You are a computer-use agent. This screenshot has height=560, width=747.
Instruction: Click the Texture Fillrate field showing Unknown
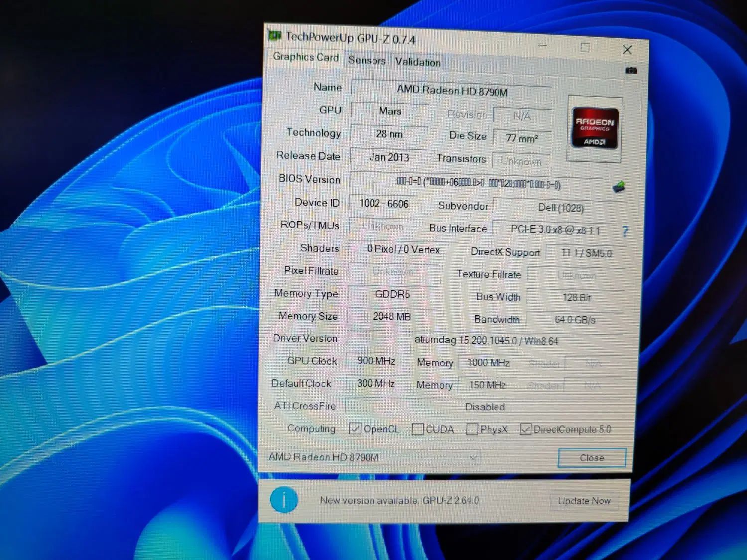[x=577, y=275]
